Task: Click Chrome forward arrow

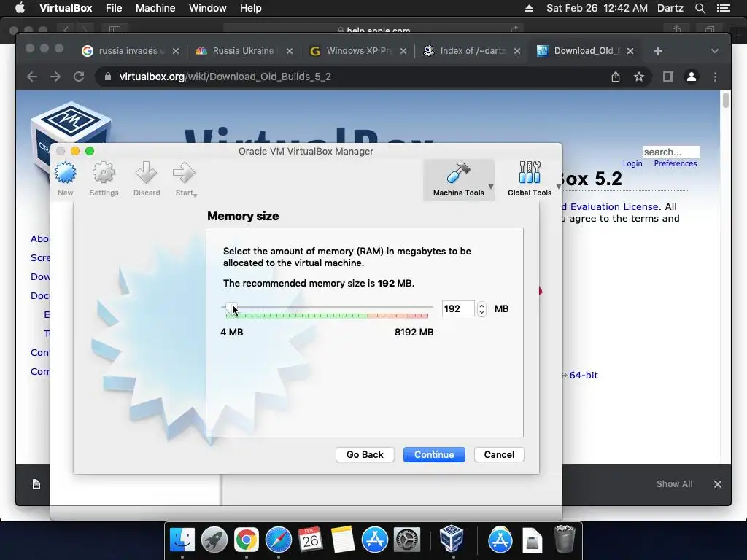Action: tap(55, 77)
